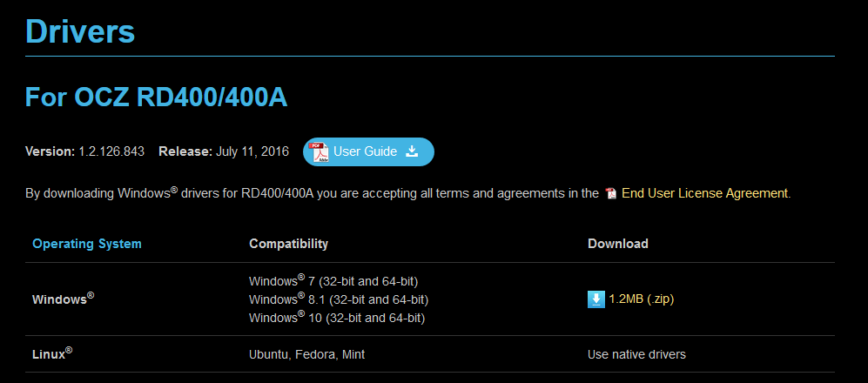868x383 pixels.
Task: Click the Operating System column header
Action: pyautogui.click(x=87, y=244)
